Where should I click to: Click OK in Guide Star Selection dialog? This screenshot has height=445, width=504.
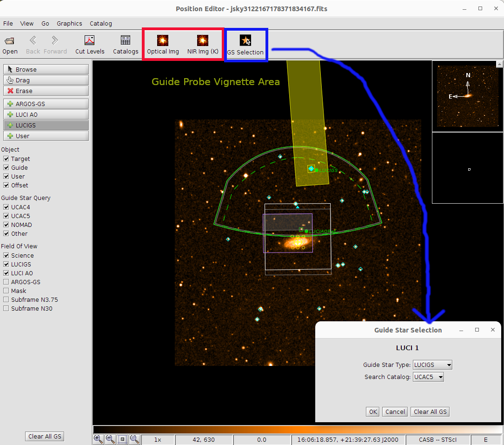click(372, 412)
